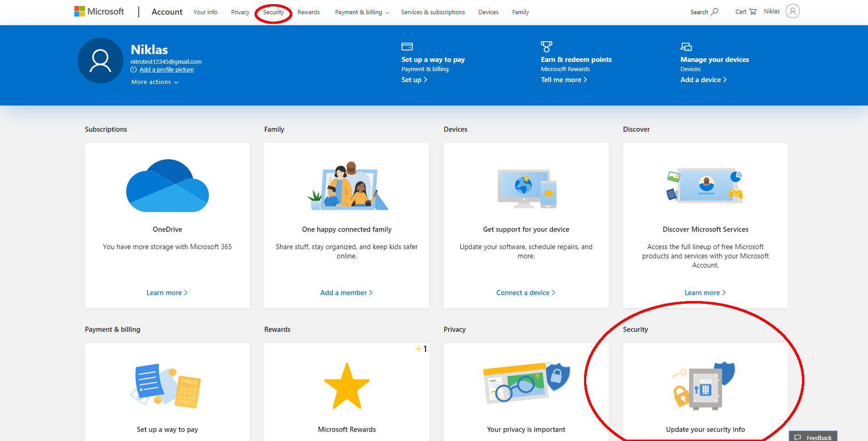Click the device support illustration

point(527,189)
